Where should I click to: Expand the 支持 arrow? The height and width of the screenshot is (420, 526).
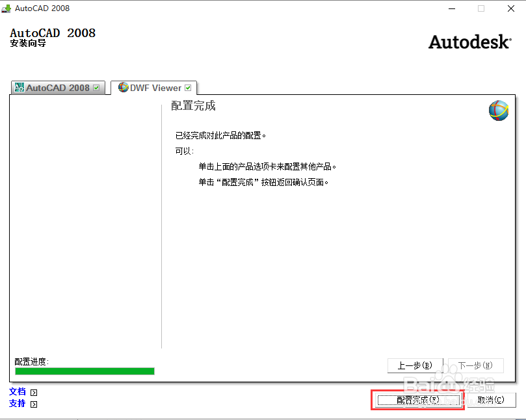(x=33, y=404)
